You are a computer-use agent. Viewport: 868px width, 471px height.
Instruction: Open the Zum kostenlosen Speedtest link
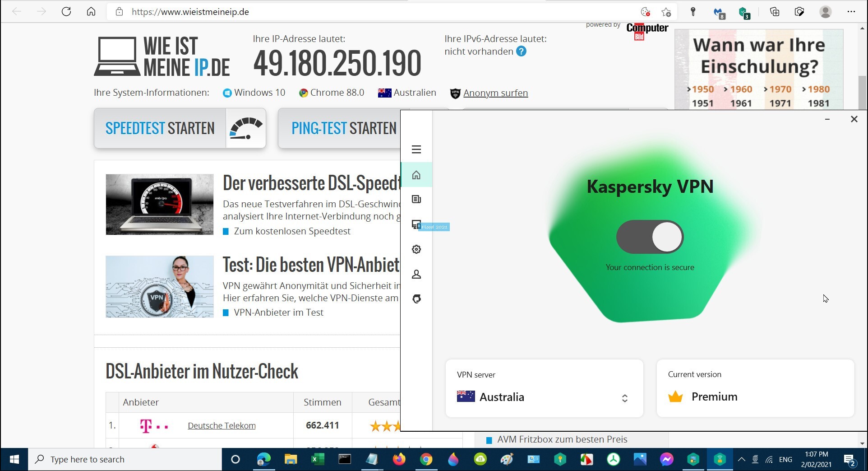(292, 231)
